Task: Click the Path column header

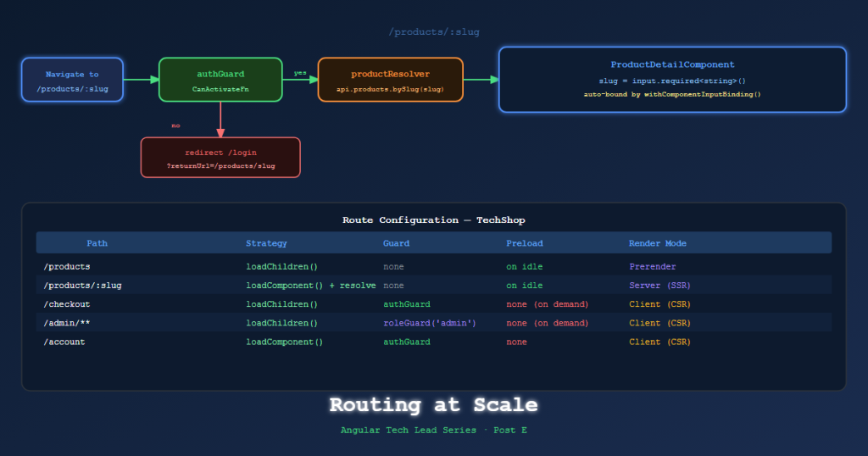Action: coord(97,243)
